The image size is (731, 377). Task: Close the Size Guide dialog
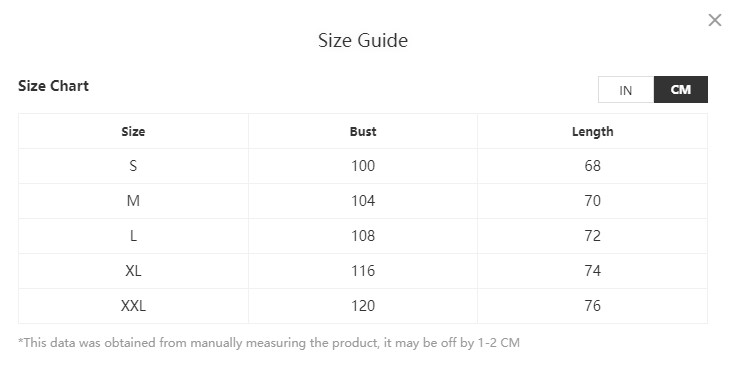(714, 20)
